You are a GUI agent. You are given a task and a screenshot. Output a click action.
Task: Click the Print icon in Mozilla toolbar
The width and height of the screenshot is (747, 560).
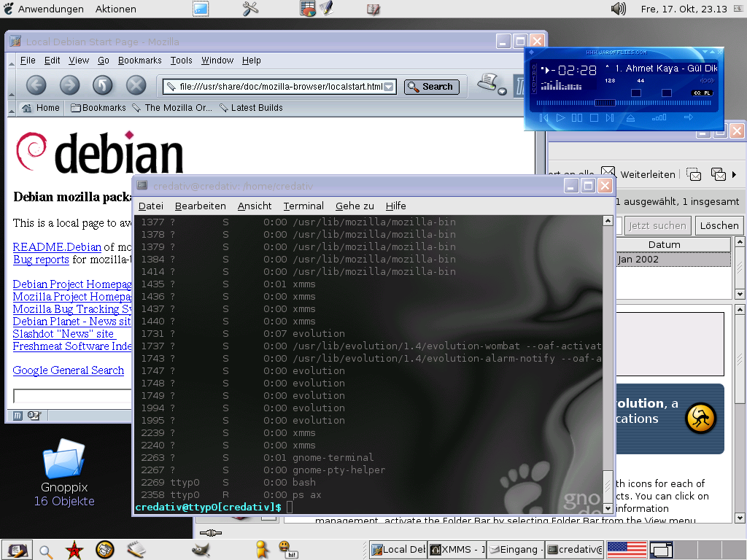pos(487,82)
